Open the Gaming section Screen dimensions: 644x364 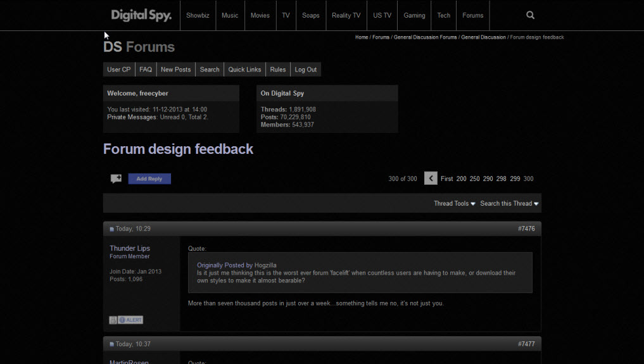click(414, 15)
